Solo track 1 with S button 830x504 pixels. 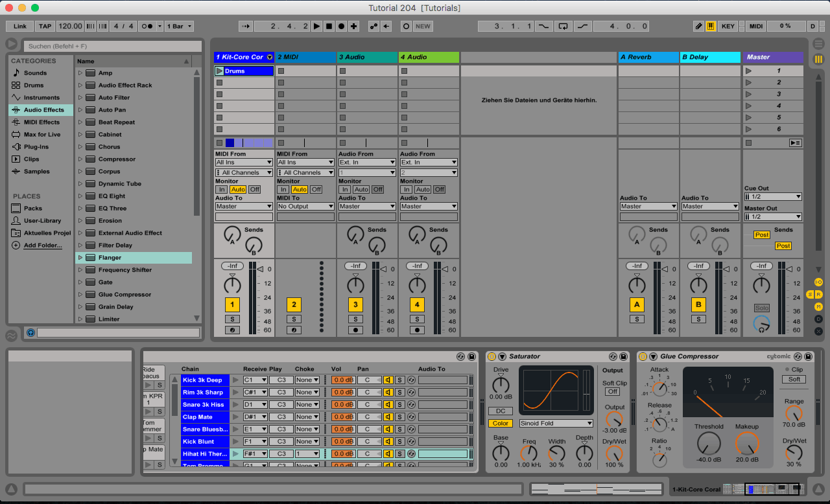[x=232, y=319]
